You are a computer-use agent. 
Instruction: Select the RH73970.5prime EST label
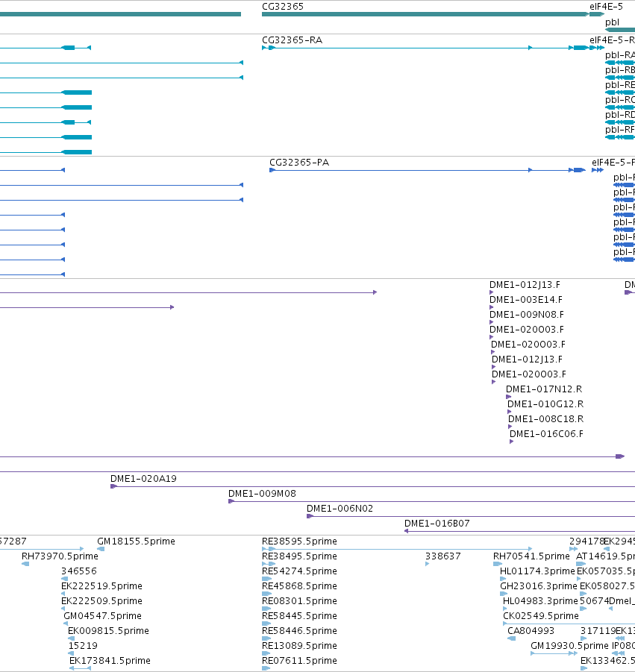pyautogui.click(x=60, y=556)
